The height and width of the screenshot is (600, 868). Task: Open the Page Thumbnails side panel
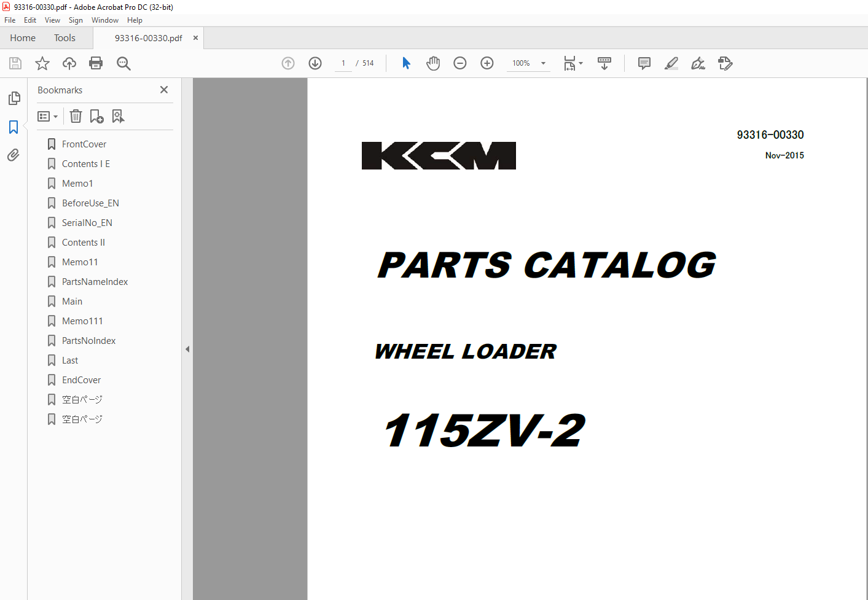pos(14,98)
